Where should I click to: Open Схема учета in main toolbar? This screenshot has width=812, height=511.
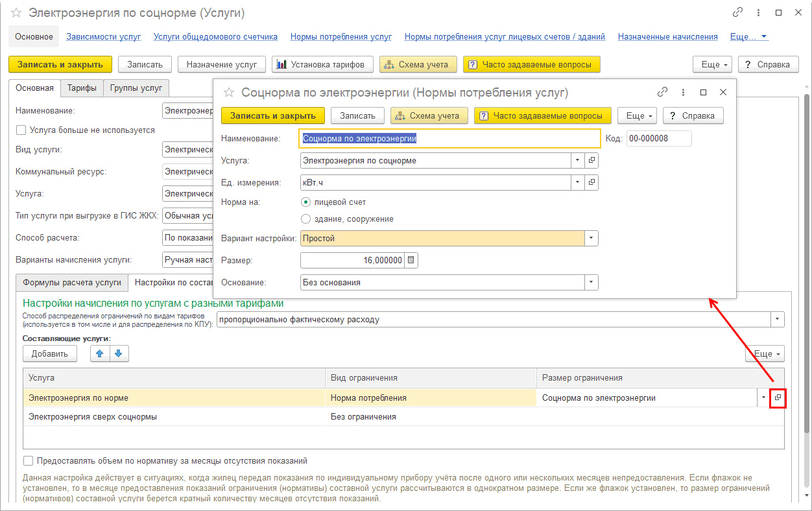pos(418,64)
